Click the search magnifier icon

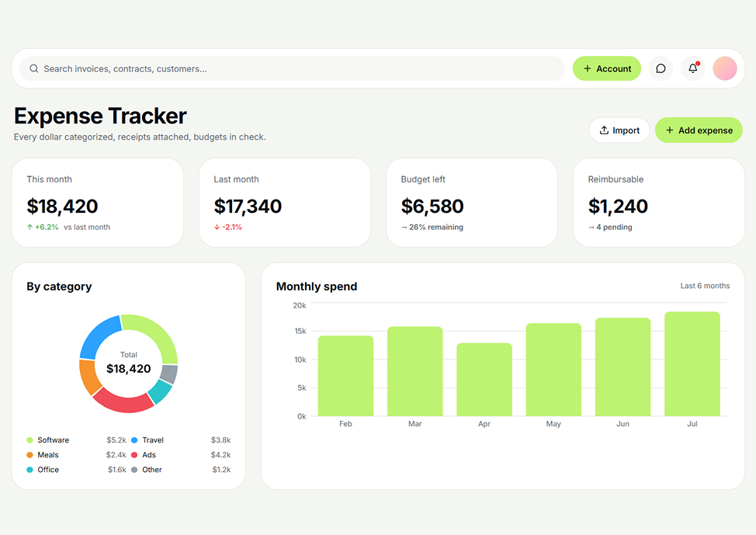[33, 68]
